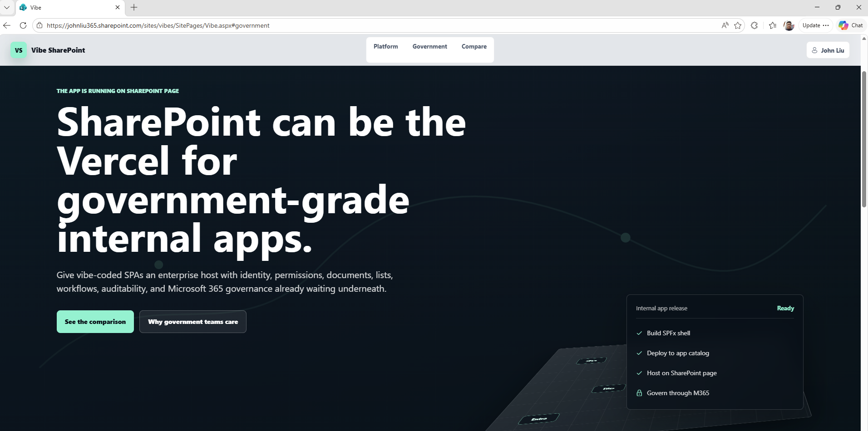Click Build SPFx shell text
This screenshot has width=868, height=431.
(x=668, y=333)
